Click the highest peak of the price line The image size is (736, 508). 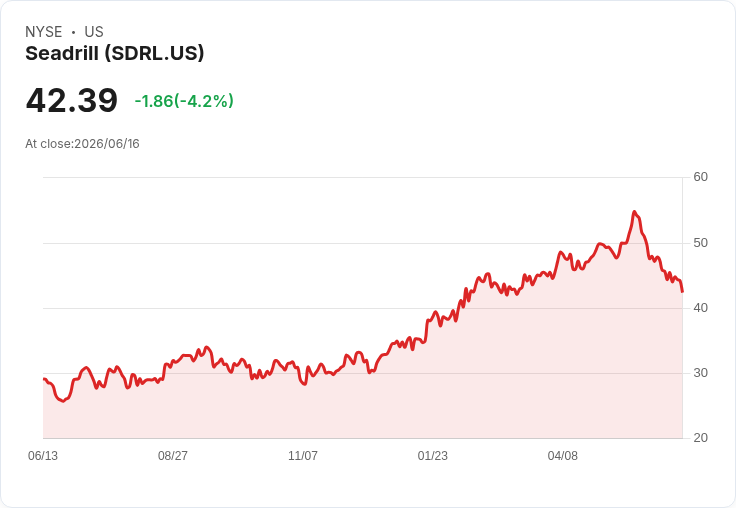tap(634, 212)
